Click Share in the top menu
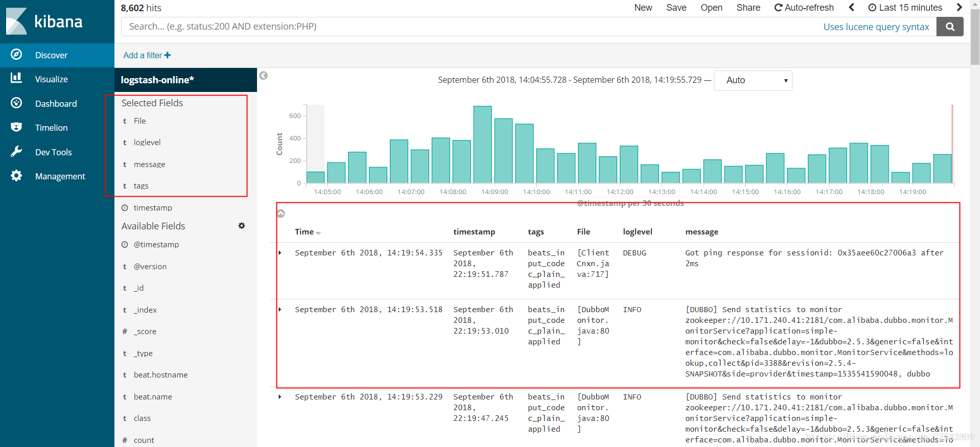 pyautogui.click(x=748, y=8)
